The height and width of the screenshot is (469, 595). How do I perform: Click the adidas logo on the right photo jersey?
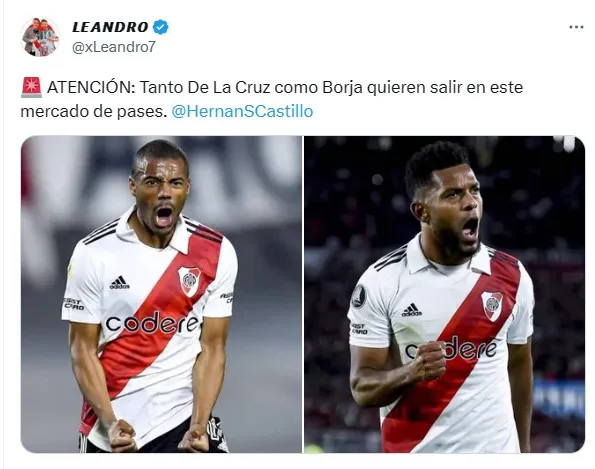tap(412, 310)
